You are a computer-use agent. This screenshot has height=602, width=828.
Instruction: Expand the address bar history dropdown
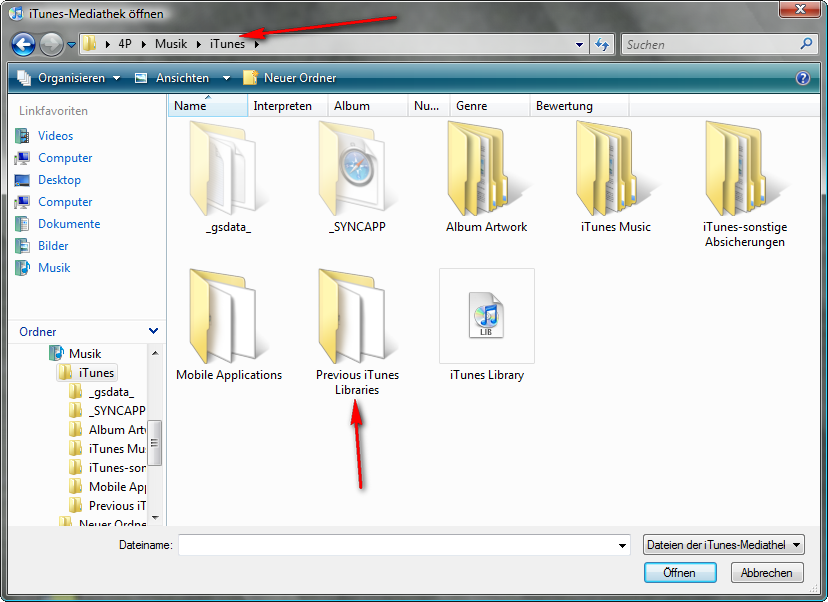point(579,45)
